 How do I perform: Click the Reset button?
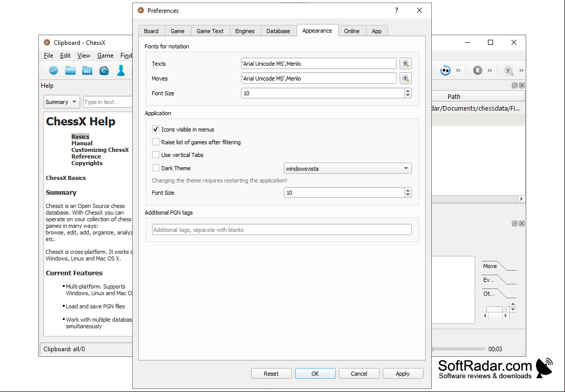[x=272, y=374]
